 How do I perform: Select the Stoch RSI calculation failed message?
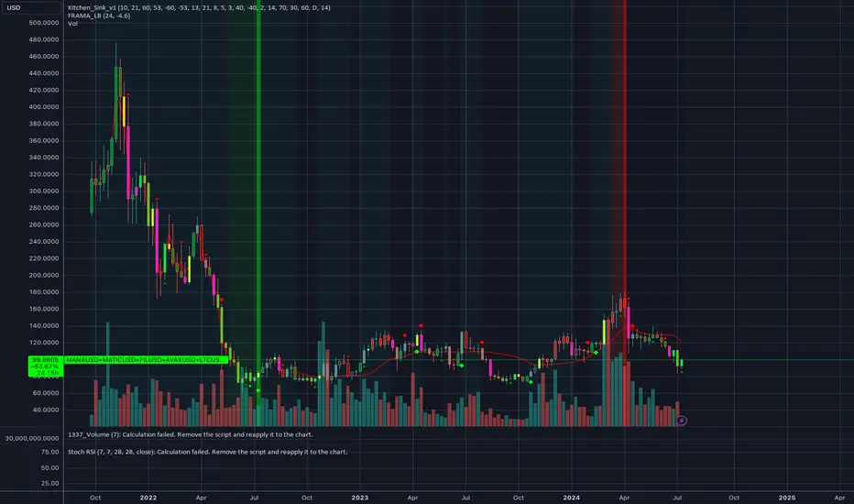pos(207,452)
